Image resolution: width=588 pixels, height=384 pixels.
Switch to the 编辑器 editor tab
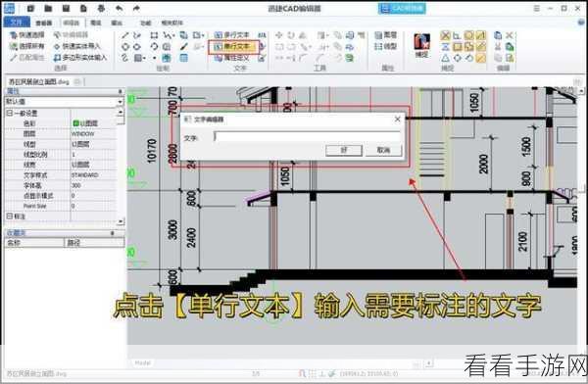click(x=72, y=23)
